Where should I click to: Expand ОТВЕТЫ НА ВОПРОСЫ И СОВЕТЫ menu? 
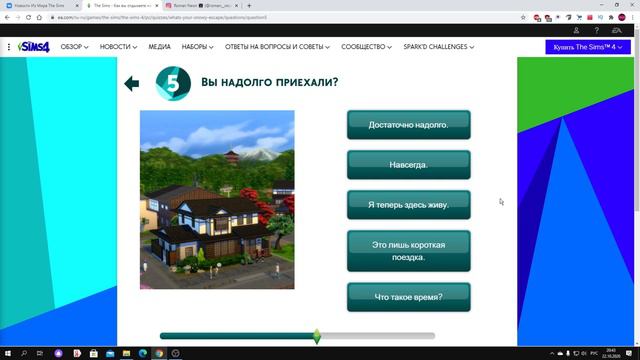pyautogui.click(x=277, y=47)
